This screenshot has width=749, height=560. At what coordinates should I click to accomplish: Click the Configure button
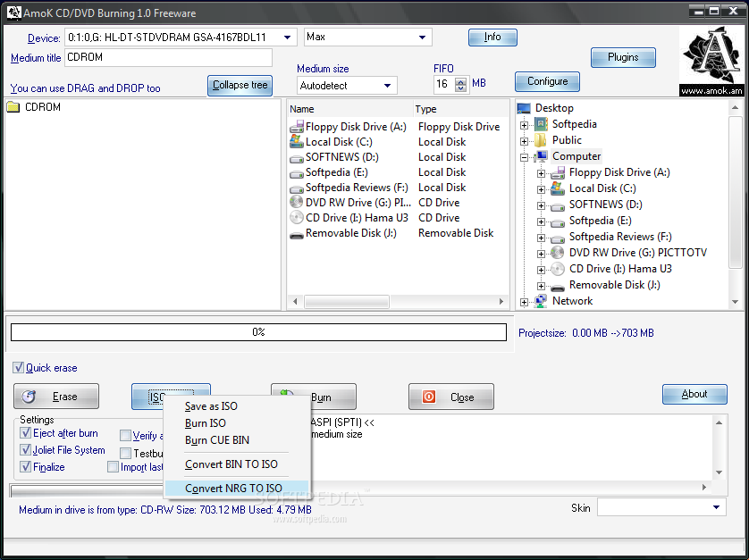pyautogui.click(x=547, y=81)
